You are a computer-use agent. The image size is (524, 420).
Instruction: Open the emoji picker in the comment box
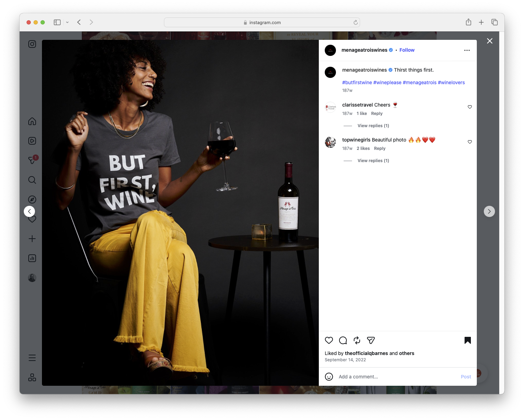329,377
